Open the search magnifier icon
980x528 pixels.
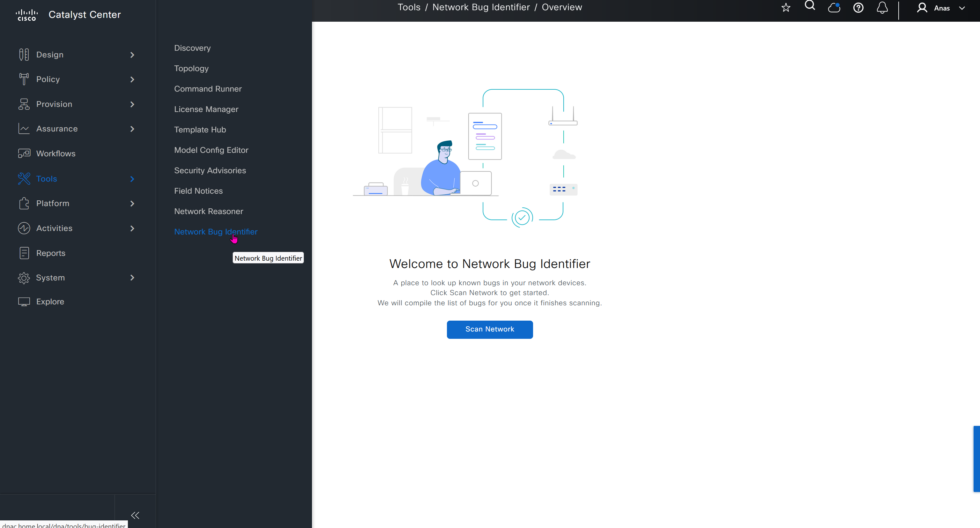coord(810,6)
